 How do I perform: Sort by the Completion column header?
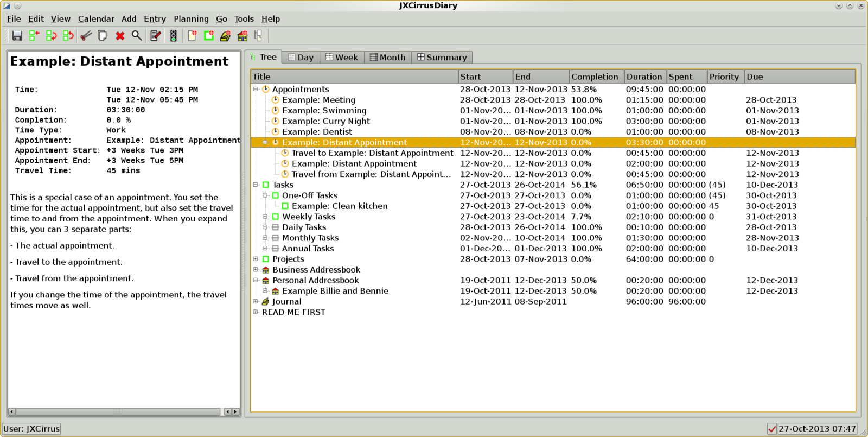click(x=595, y=77)
